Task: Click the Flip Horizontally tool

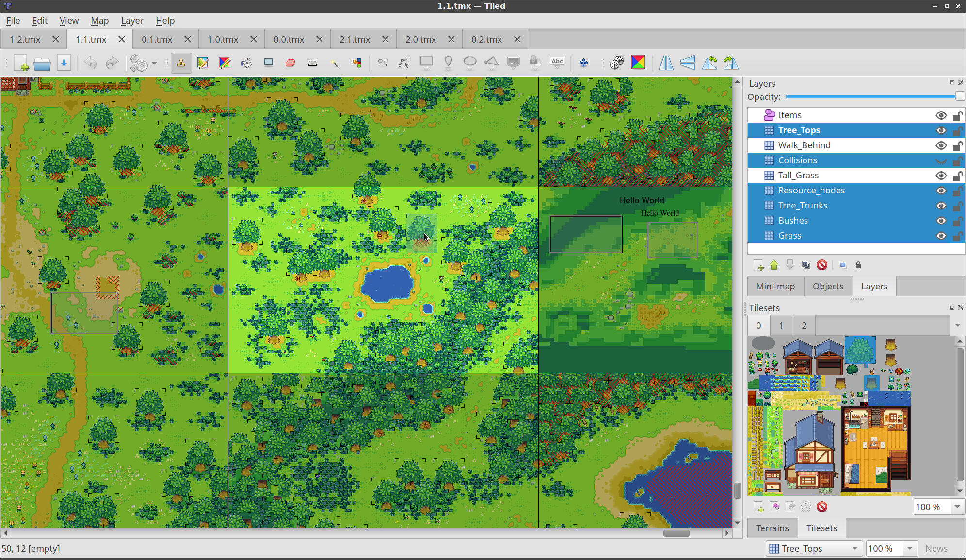Action: [666, 63]
